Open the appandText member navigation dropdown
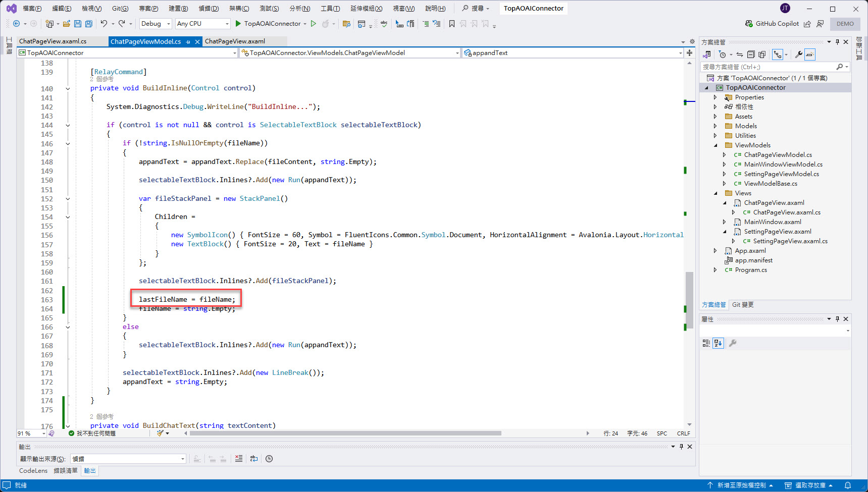The height and width of the screenshot is (492, 868). (573, 52)
